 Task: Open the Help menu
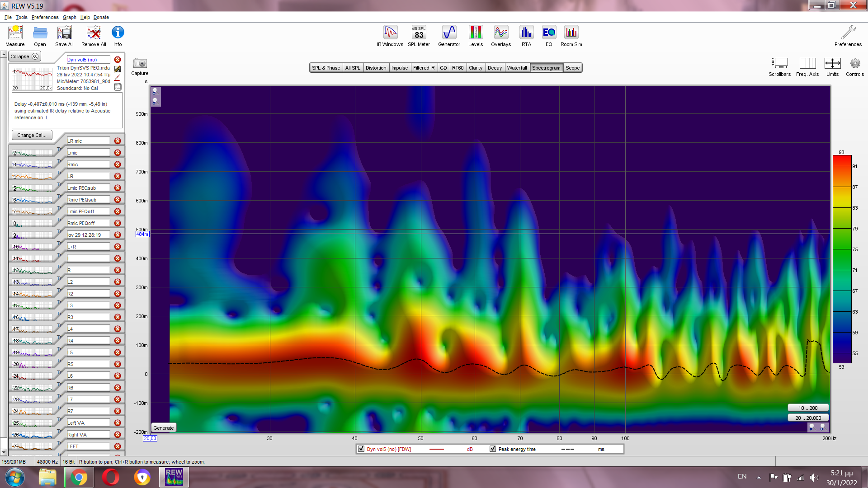click(x=85, y=17)
